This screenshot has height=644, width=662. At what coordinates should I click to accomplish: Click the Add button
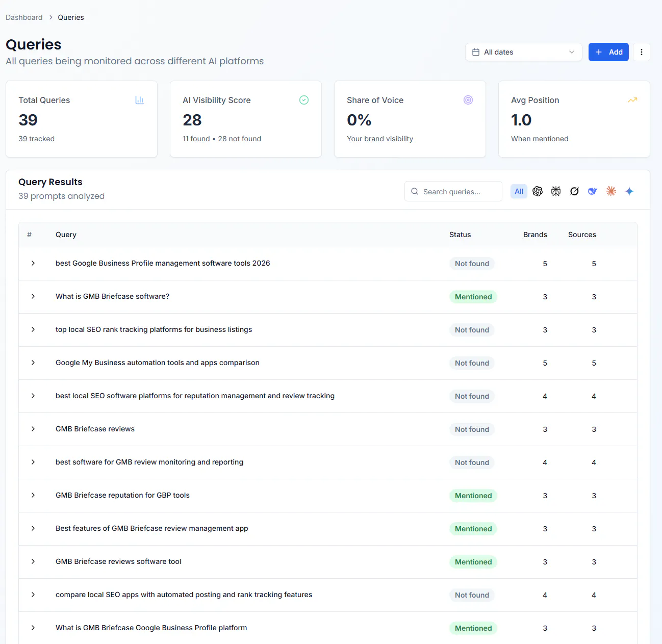click(608, 52)
